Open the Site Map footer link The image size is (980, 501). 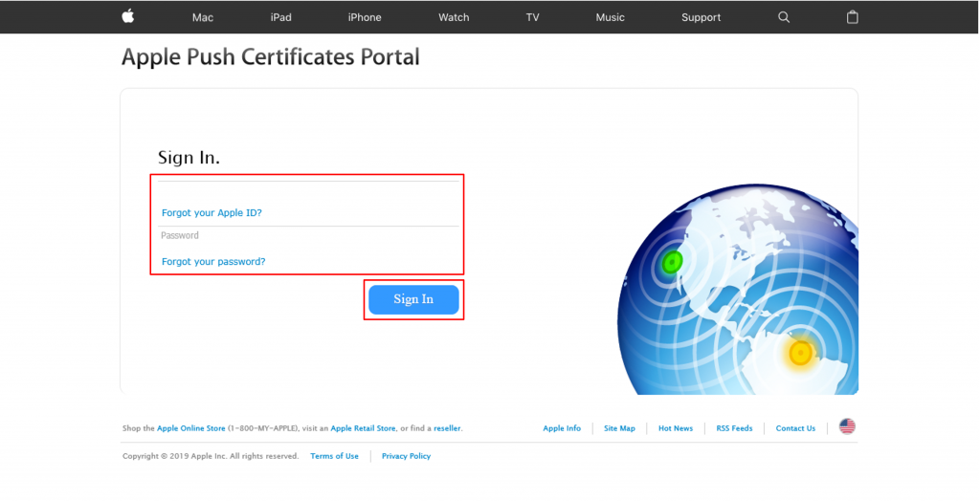[x=619, y=428]
